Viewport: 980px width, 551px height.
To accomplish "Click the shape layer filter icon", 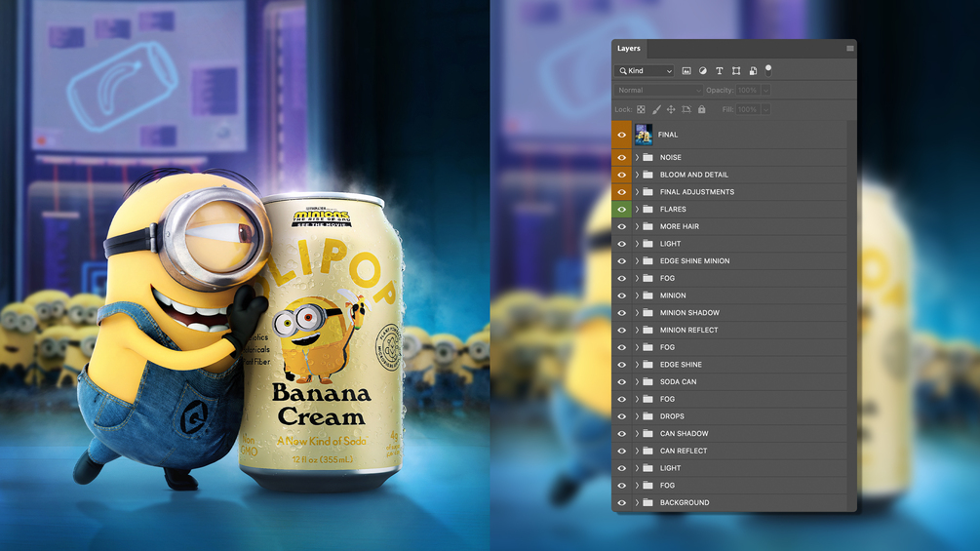I will (x=736, y=71).
